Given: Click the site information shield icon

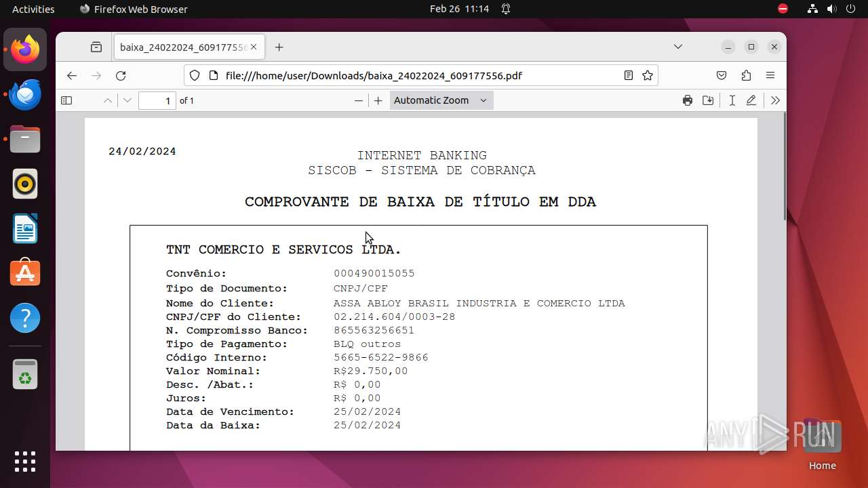Looking at the screenshot, I should point(195,75).
